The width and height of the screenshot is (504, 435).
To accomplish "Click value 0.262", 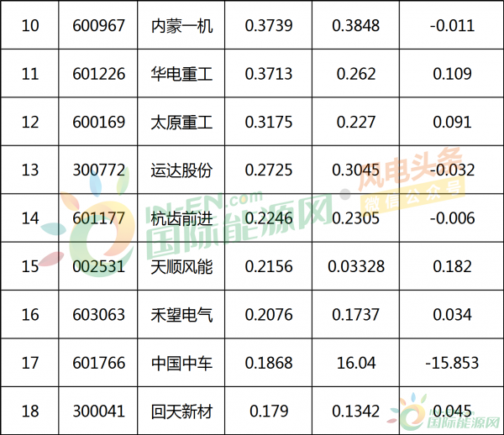I will coord(356,74).
